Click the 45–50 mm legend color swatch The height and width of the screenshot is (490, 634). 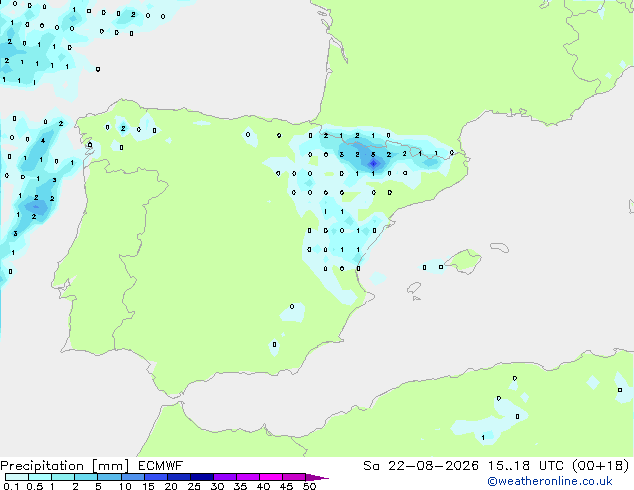point(294,477)
